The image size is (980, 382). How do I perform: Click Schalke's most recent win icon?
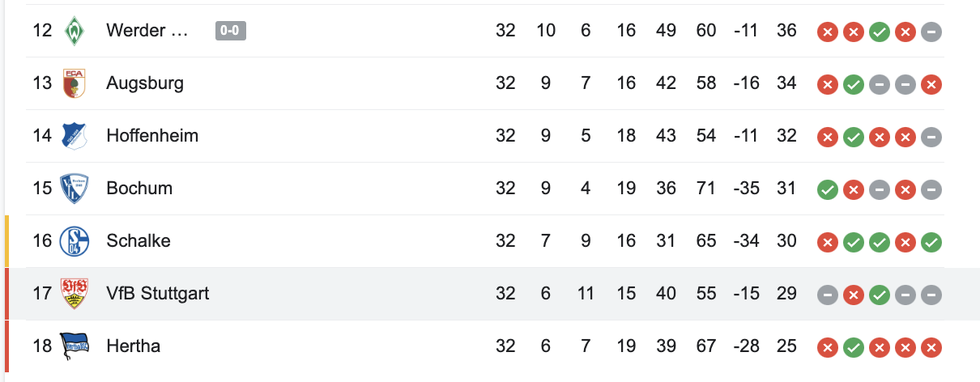931,241
